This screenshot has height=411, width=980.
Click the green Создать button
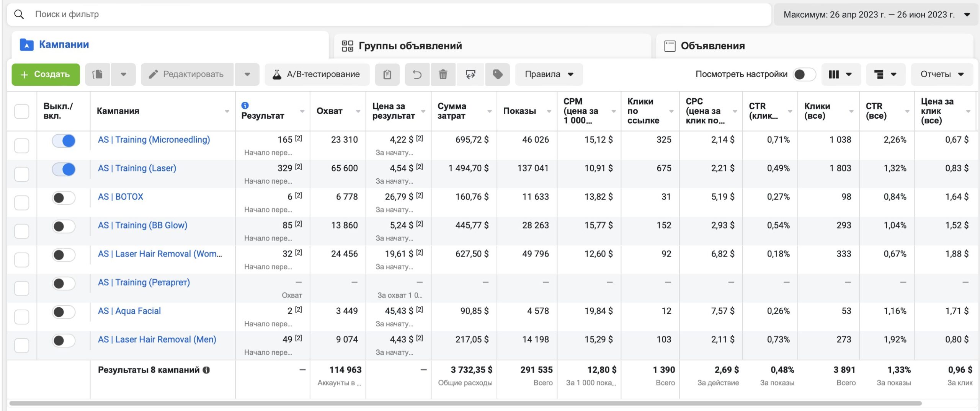tap(46, 74)
